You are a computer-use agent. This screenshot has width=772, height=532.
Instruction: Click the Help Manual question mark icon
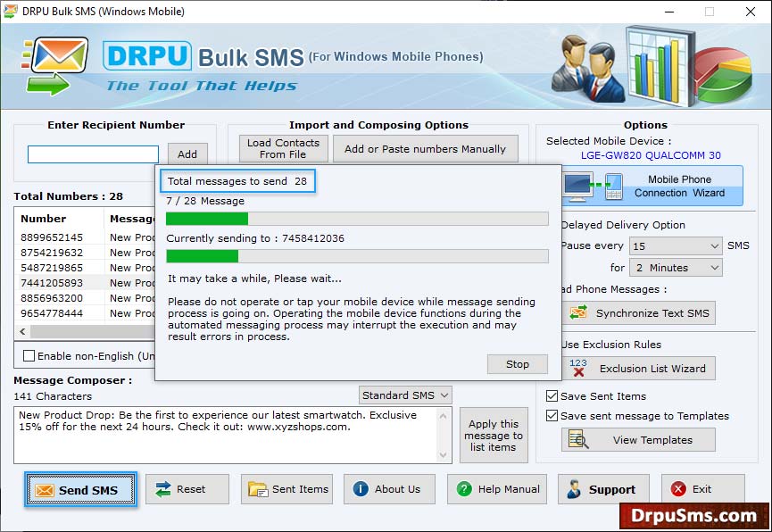pyautogui.click(x=464, y=488)
